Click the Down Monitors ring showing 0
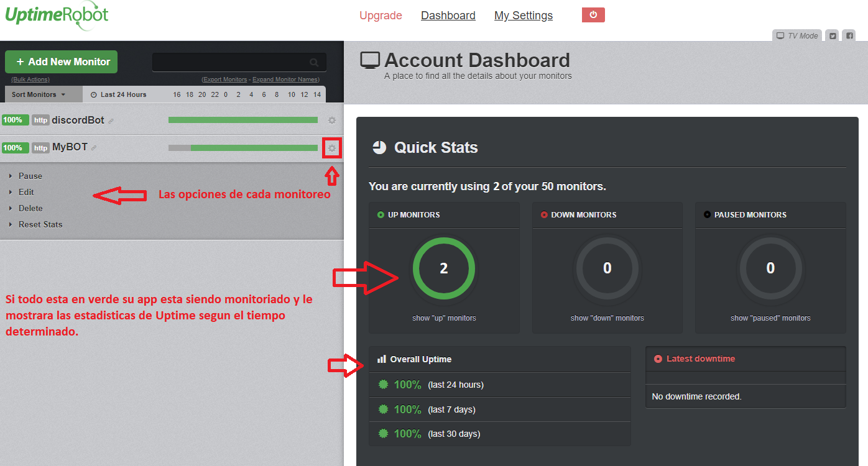Viewport: 868px width, 466px height. tap(607, 268)
